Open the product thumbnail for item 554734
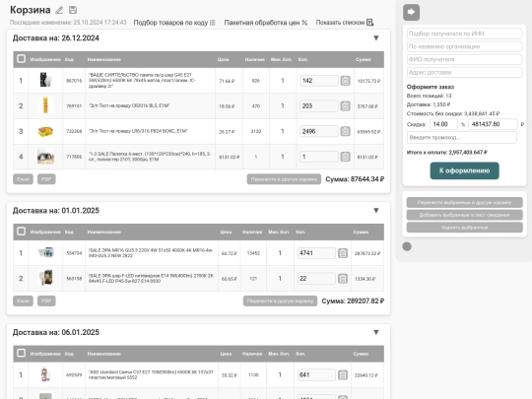The image size is (532, 399). coord(45,252)
